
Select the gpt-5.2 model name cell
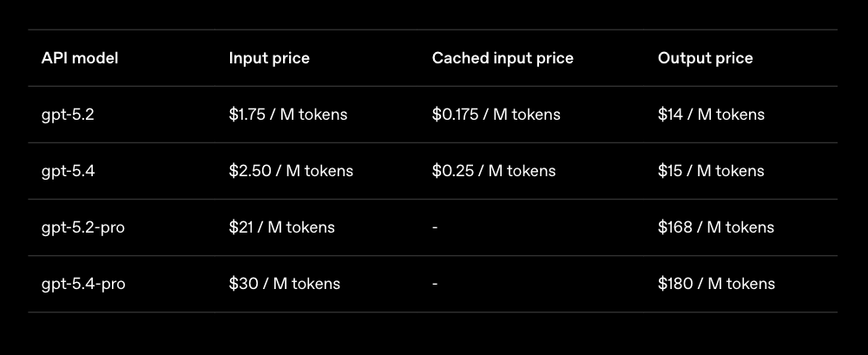[68, 115]
